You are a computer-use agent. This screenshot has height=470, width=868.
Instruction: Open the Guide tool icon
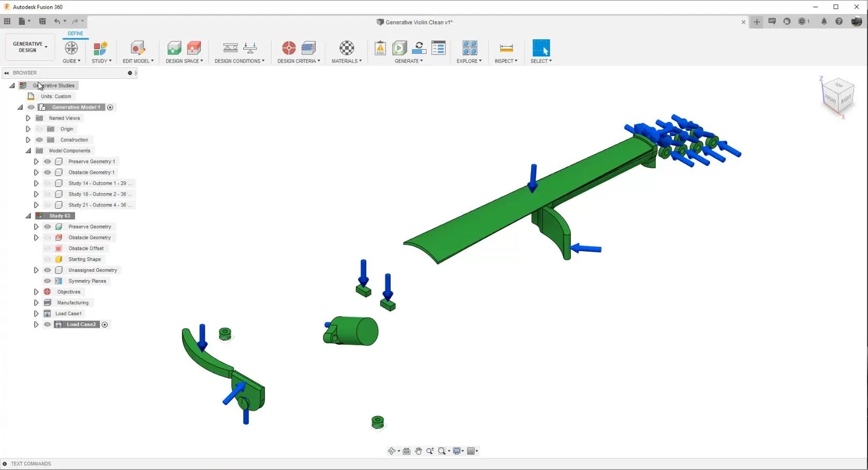(x=71, y=48)
